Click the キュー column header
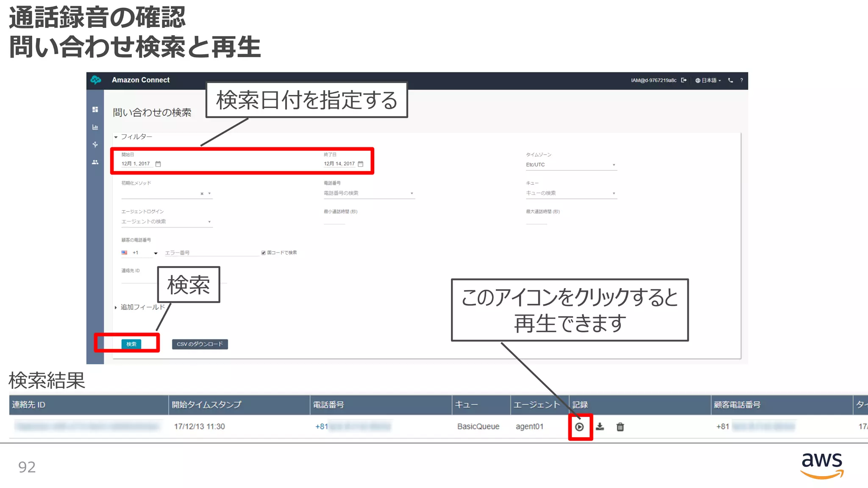The image size is (868, 488). 481,405
